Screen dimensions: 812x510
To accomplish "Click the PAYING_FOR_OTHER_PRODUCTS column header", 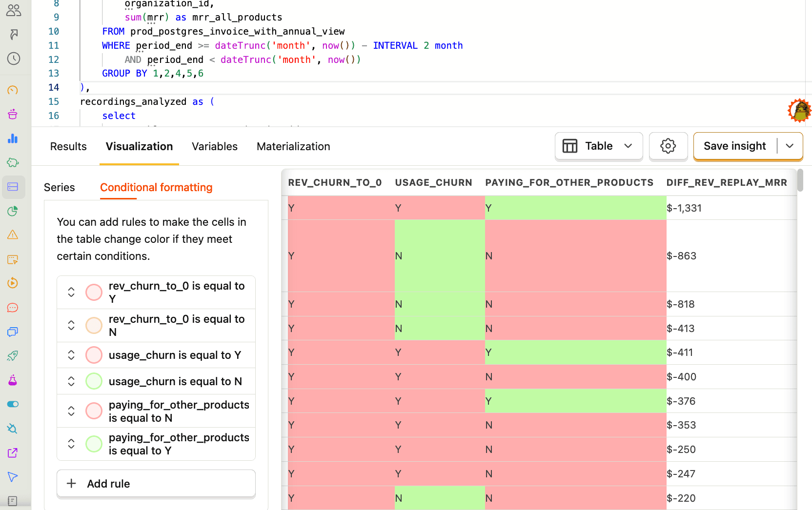I will point(569,182).
